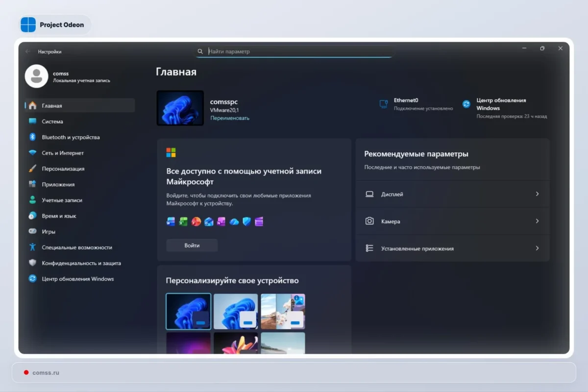Open Центр обновления Windows in sidebar

tap(80, 279)
